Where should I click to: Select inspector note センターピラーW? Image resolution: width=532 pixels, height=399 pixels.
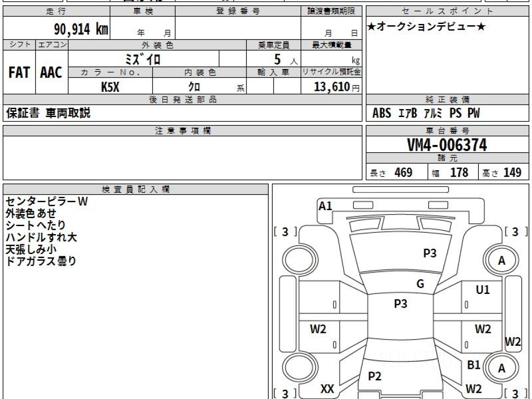(x=47, y=202)
